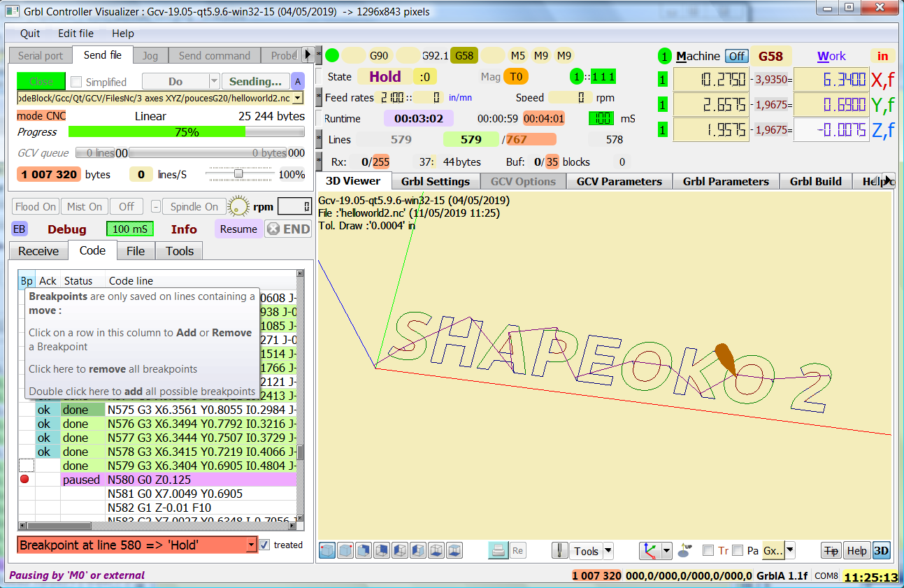
Task: Click the rpm input field
Action: tap(294, 207)
